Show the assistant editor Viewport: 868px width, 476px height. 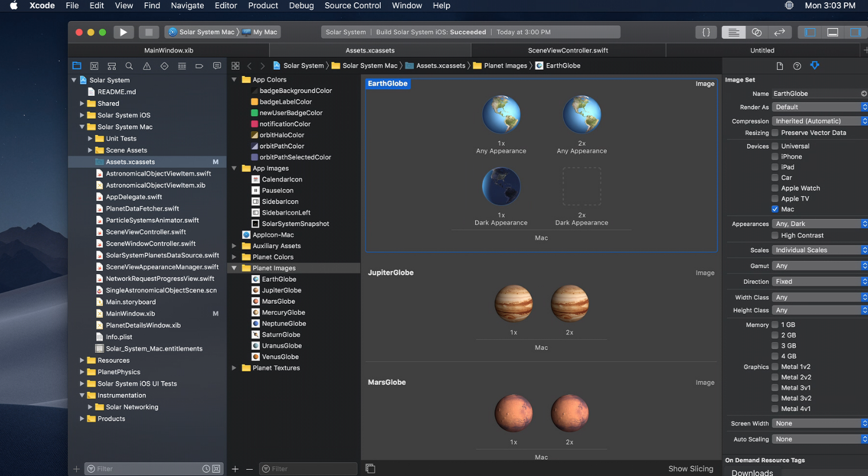(x=756, y=32)
